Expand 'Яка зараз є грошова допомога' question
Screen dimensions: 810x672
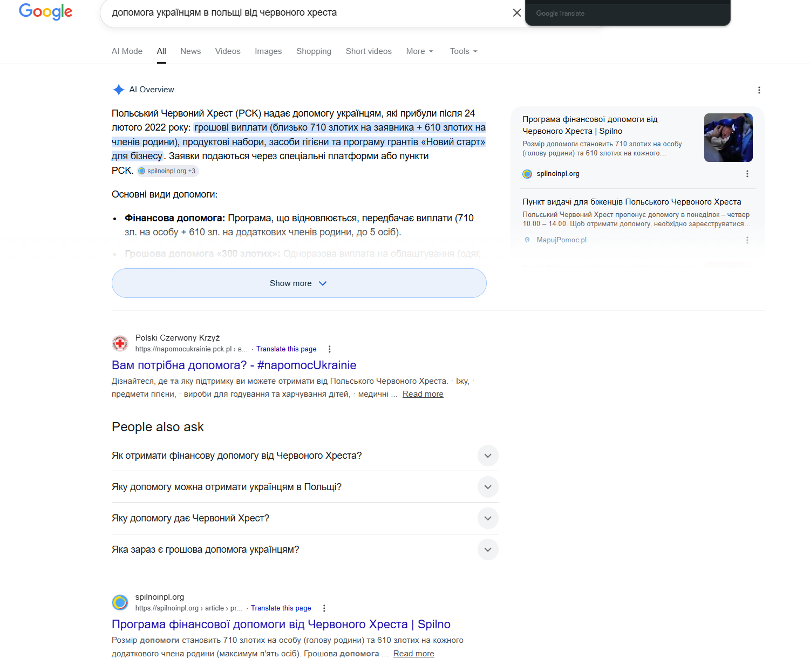pos(487,549)
